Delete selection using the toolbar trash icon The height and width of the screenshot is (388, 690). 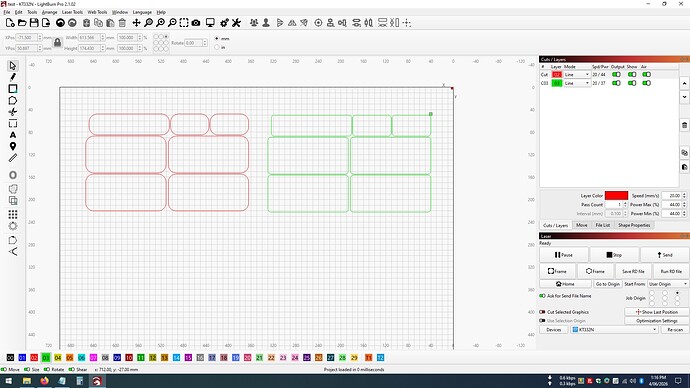[x=122, y=23]
